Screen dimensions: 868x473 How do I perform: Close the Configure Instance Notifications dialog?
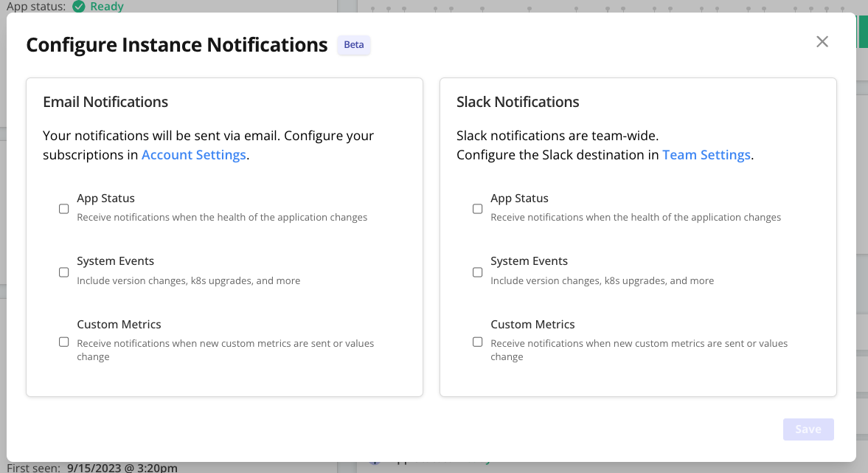(822, 42)
